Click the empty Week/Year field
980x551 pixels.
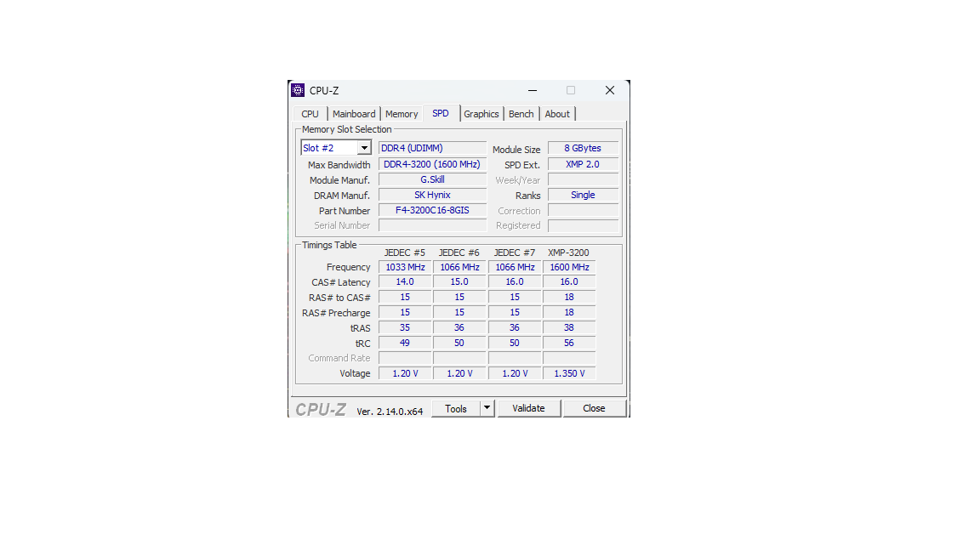[583, 179]
